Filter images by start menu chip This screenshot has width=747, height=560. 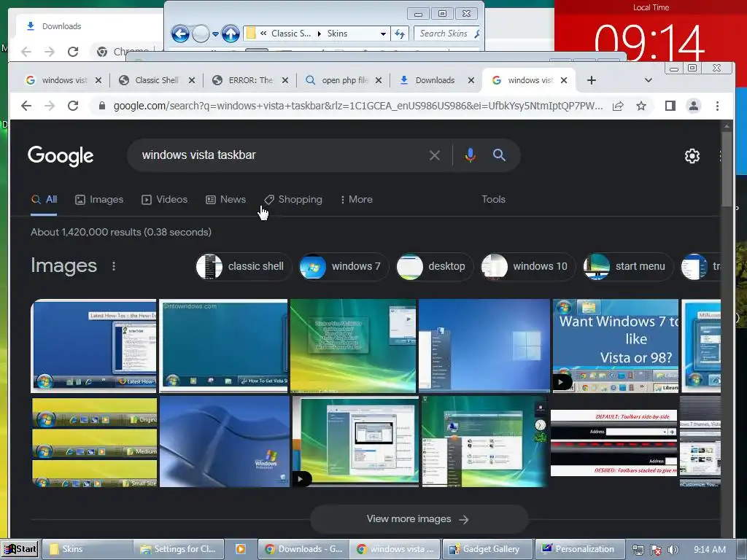coord(627,266)
